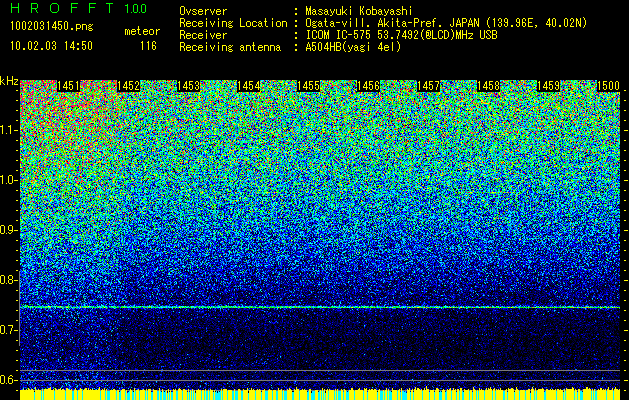Click the file name 1002031450.png
The height and width of the screenshot is (400, 629).
click(x=52, y=27)
